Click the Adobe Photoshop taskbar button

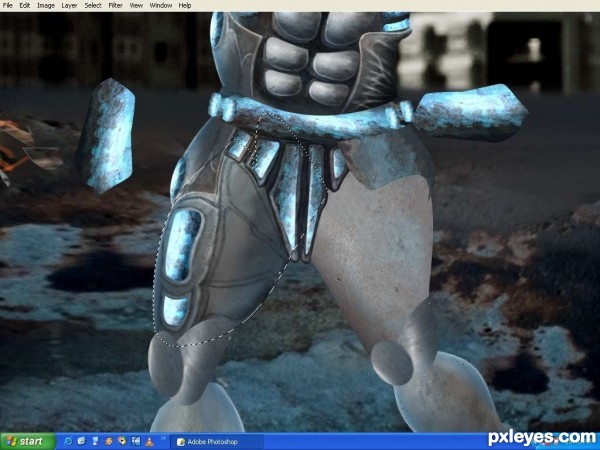coord(217,442)
